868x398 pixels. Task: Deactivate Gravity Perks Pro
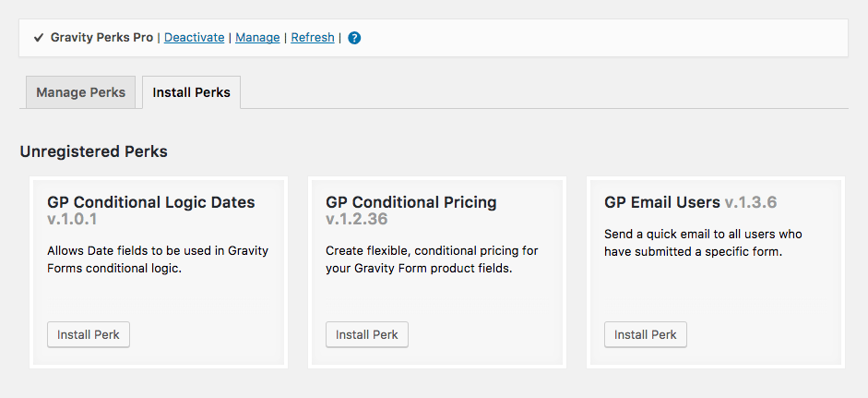(x=195, y=38)
